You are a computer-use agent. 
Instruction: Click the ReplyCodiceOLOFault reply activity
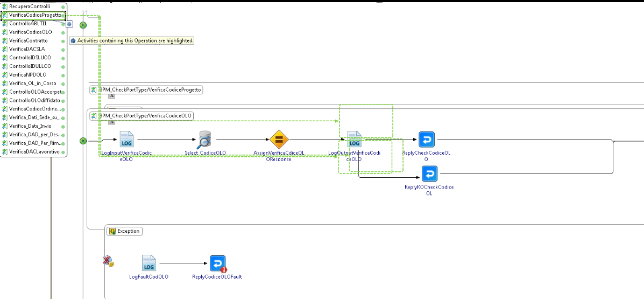click(x=217, y=263)
